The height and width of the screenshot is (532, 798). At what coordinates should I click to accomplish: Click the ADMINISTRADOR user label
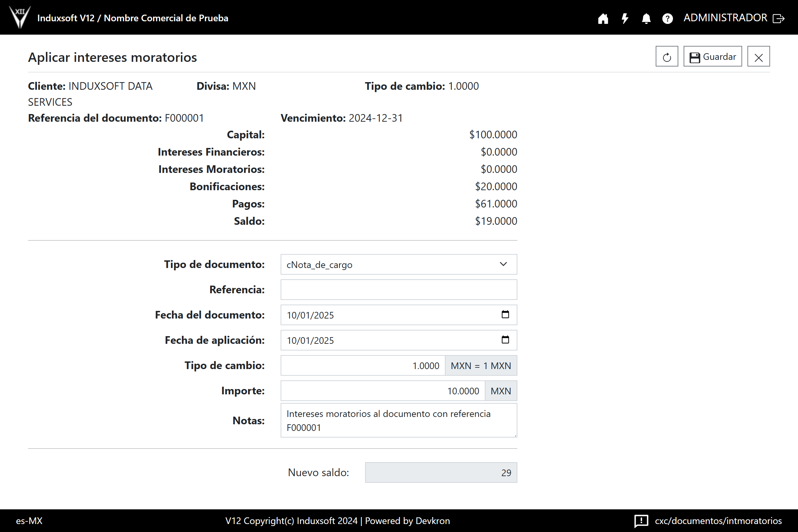coord(726,18)
